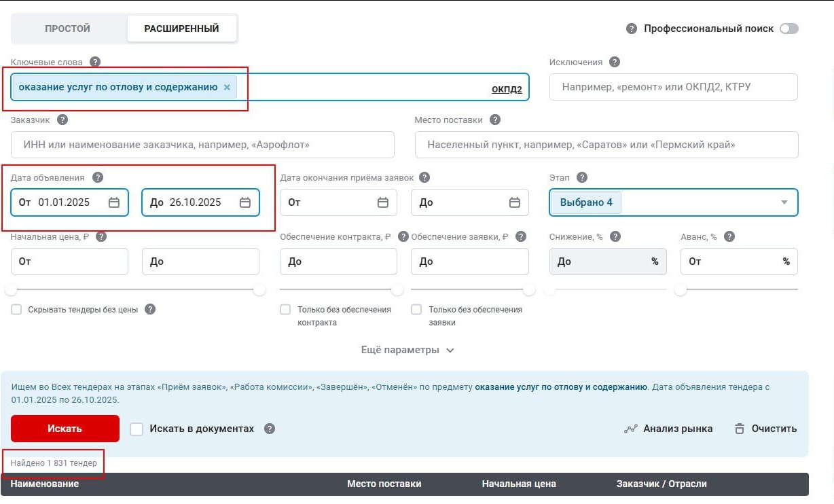This screenshot has height=504, width=834.
Task: Open calendar for announcement end date
Action: pyautogui.click(x=245, y=202)
